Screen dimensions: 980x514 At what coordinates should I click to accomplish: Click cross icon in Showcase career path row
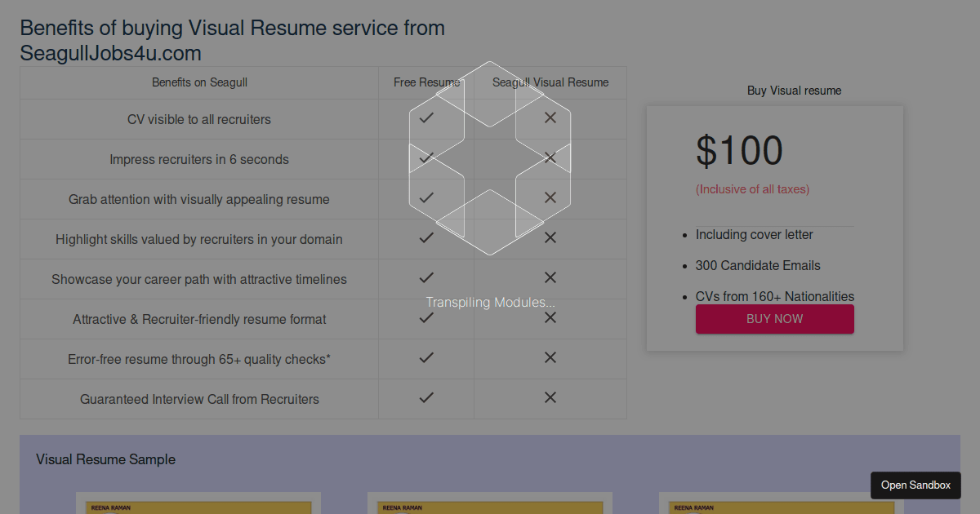550,278
